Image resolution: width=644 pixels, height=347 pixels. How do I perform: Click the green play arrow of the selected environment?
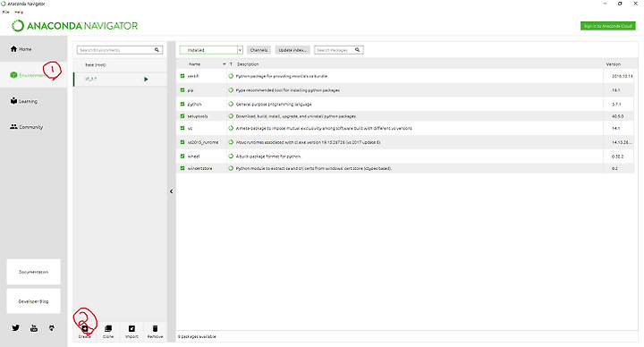pos(146,79)
